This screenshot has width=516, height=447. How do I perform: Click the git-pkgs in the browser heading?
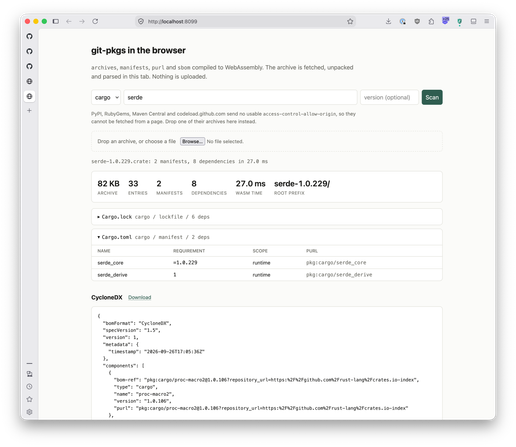[x=138, y=50]
